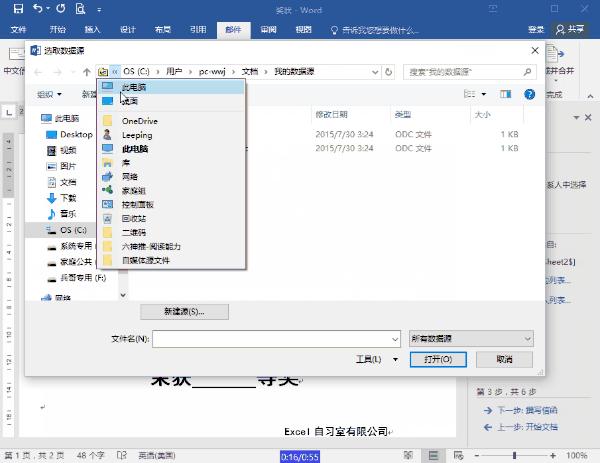Click the magnifier icon in dialog search box
This screenshot has width=600, height=463.
tap(527, 72)
